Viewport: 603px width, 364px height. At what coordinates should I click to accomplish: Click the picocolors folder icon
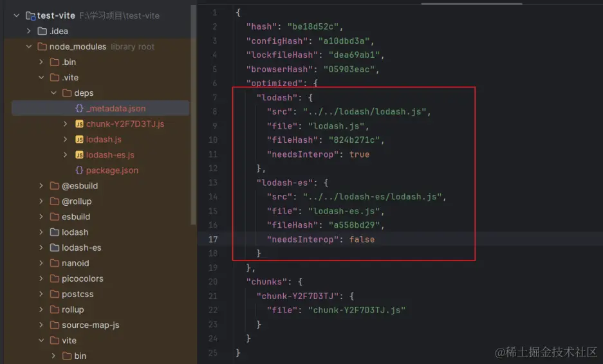point(55,278)
